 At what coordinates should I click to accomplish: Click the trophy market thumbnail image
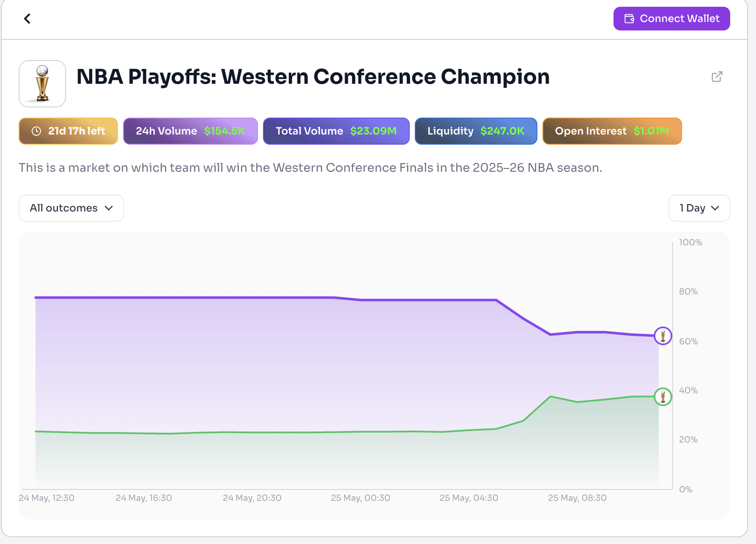click(x=42, y=84)
